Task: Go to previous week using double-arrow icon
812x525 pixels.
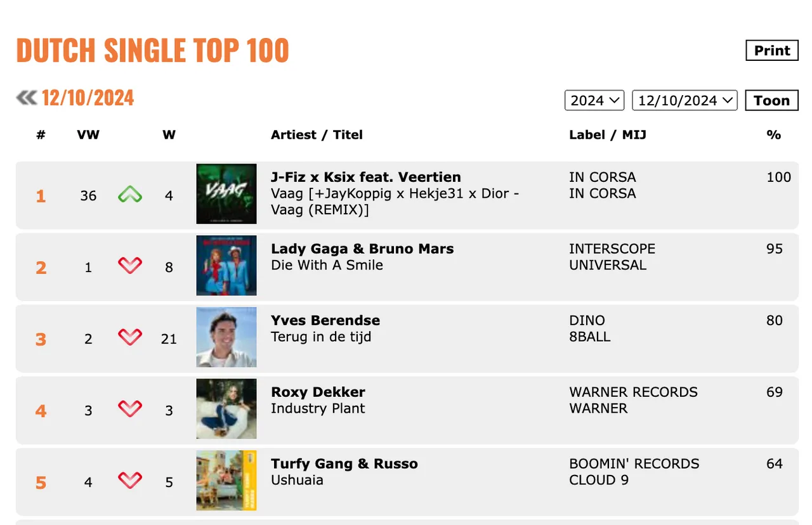Action: (27, 98)
